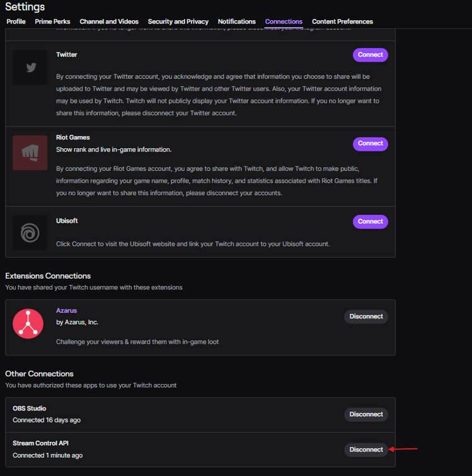Switch to the Profile tab

[16, 21]
